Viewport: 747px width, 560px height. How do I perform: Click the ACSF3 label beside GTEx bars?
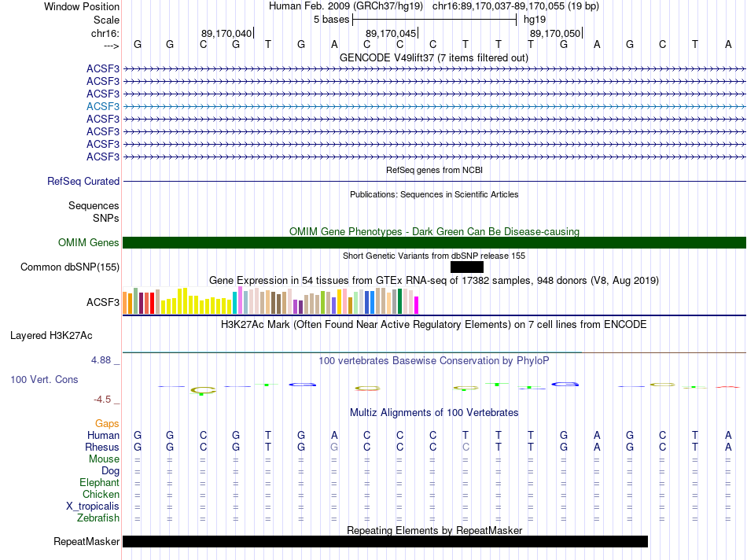[103, 302]
